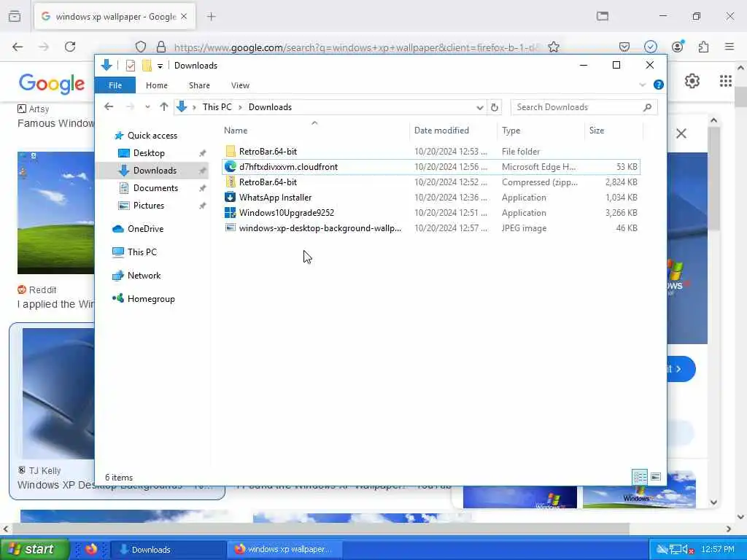Sort files by Type column header
Viewport: 747px width, 560px height.
coord(511,131)
